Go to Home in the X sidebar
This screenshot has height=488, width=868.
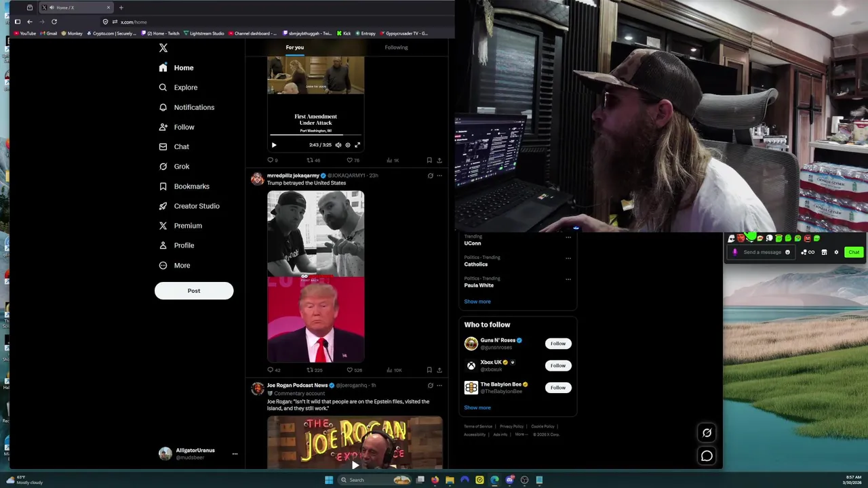tap(176, 68)
